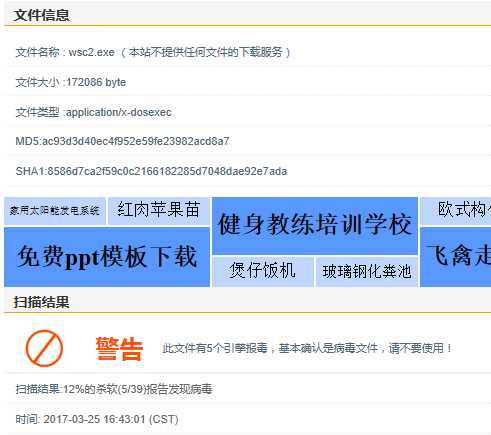This screenshot has height=435, width=491.
Task: Click the 文件信息 section heading
Action: 41,15
